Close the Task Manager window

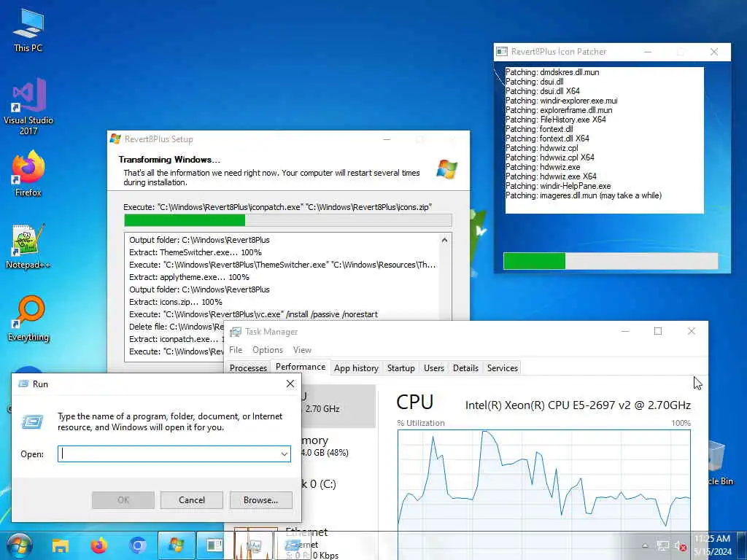click(692, 331)
